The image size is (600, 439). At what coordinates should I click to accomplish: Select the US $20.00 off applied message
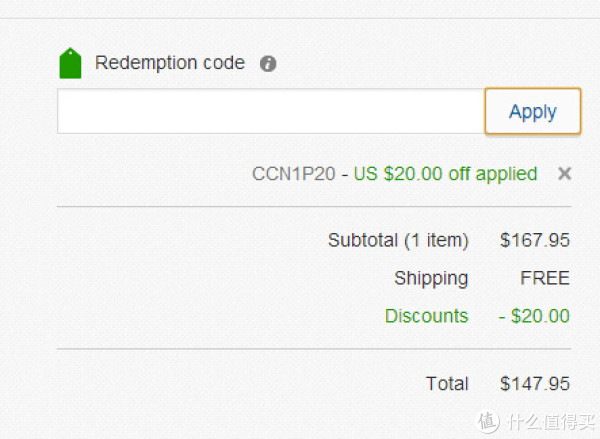pyautogui.click(x=445, y=175)
